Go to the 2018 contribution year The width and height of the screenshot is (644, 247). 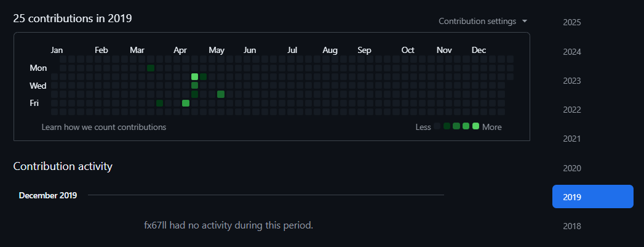click(571, 226)
